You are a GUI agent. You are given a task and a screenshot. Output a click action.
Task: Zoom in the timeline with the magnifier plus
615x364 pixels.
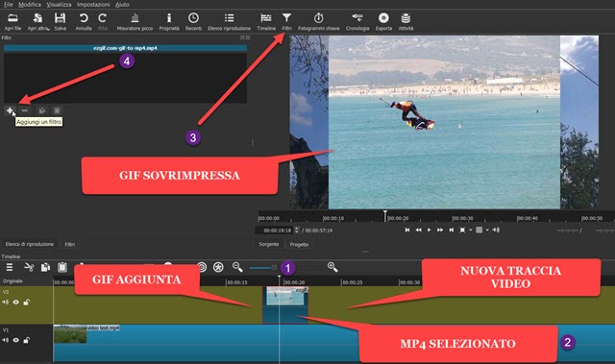(332, 267)
